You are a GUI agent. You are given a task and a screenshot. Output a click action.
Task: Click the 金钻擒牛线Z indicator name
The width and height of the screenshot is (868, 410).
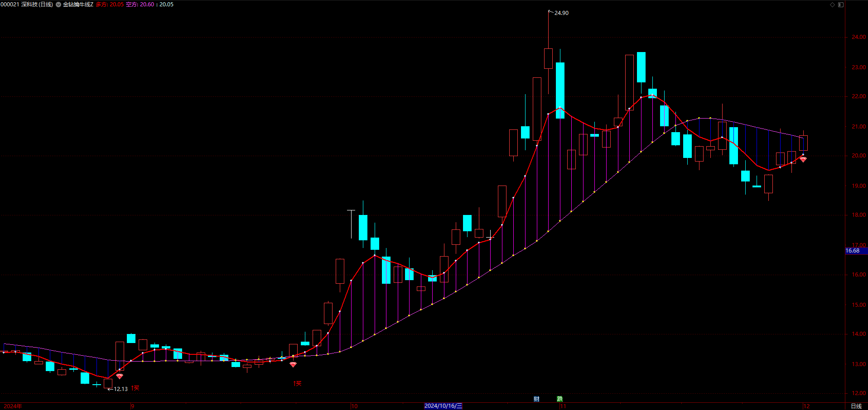[78, 5]
